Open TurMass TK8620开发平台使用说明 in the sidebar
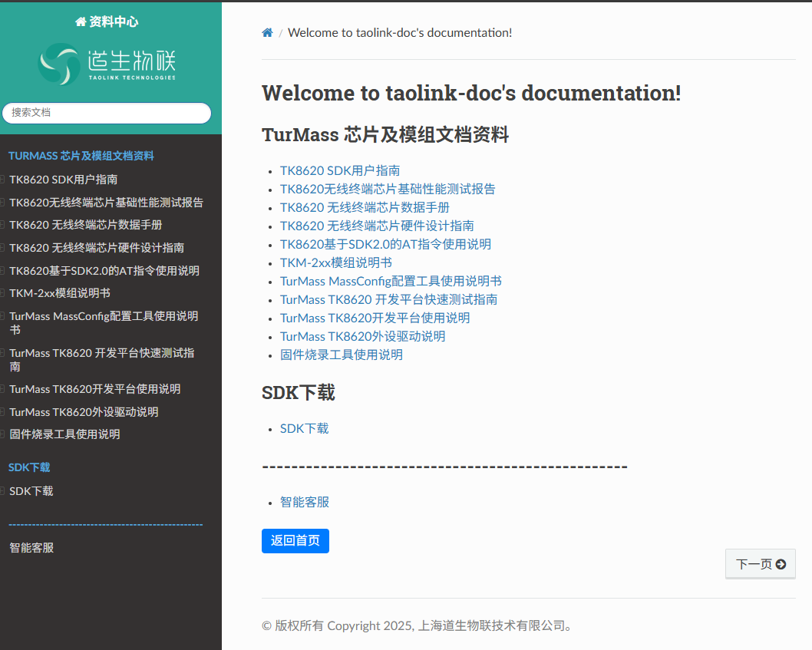The width and height of the screenshot is (812, 650). [94, 389]
